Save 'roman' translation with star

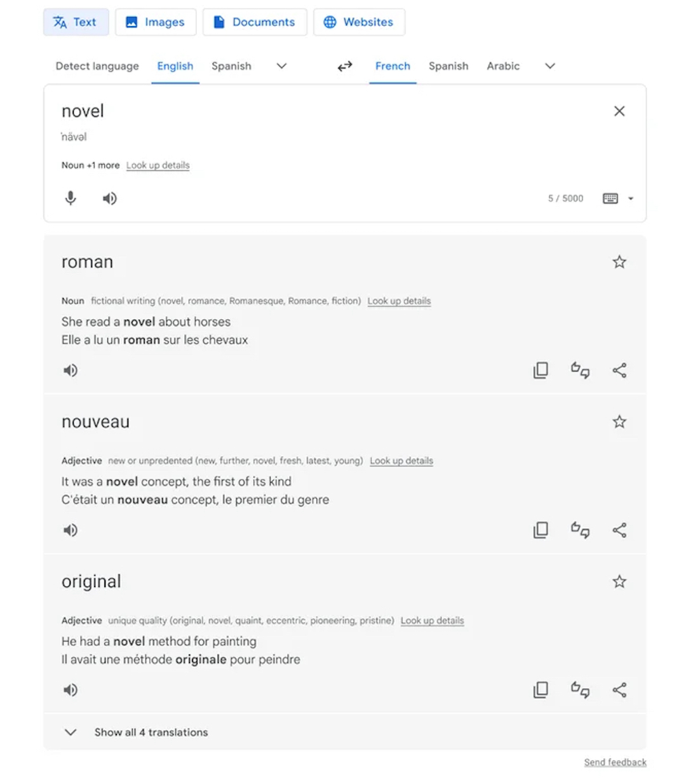coord(619,262)
